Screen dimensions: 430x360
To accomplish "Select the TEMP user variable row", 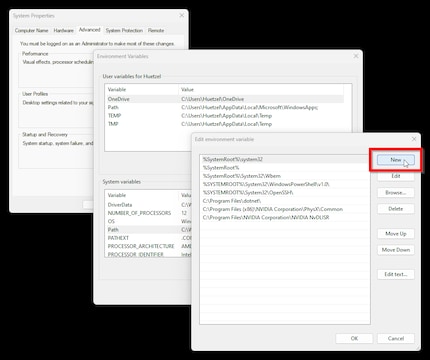I will click(x=225, y=116).
